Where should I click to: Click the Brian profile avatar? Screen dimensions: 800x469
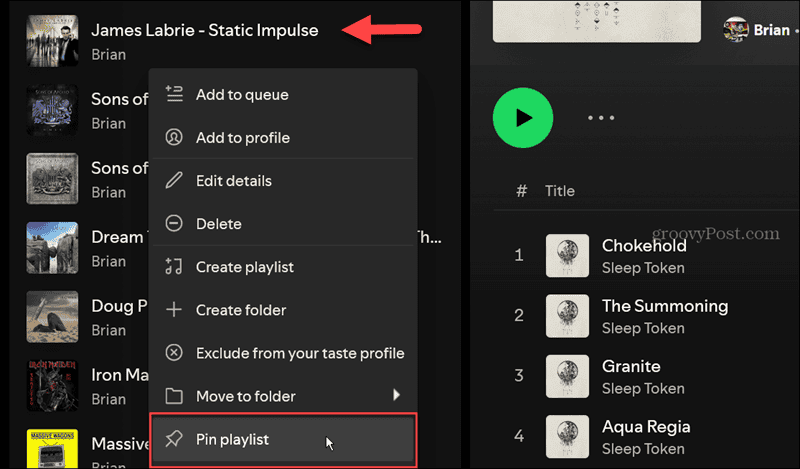coord(736,30)
